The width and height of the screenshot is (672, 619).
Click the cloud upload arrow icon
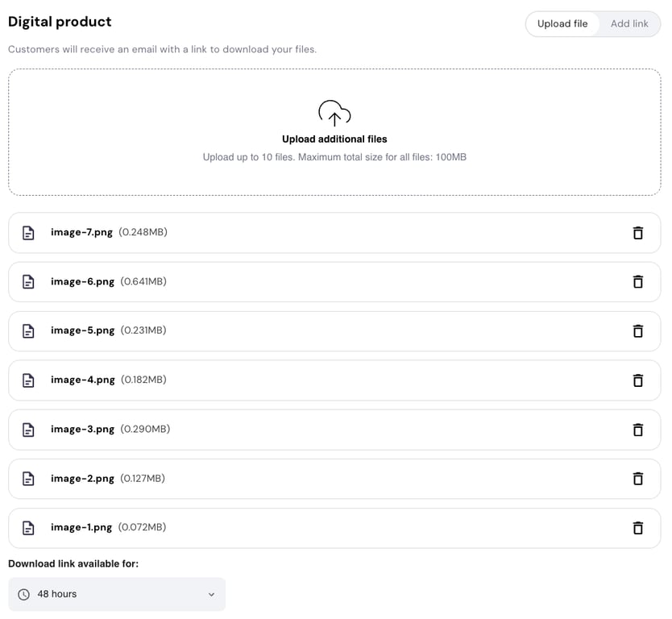pyautogui.click(x=334, y=113)
